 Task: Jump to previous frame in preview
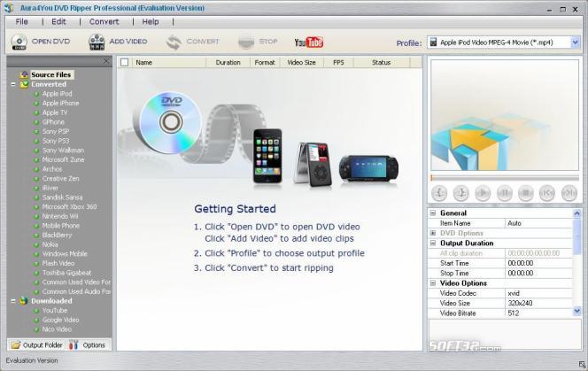click(x=547, y=193)
